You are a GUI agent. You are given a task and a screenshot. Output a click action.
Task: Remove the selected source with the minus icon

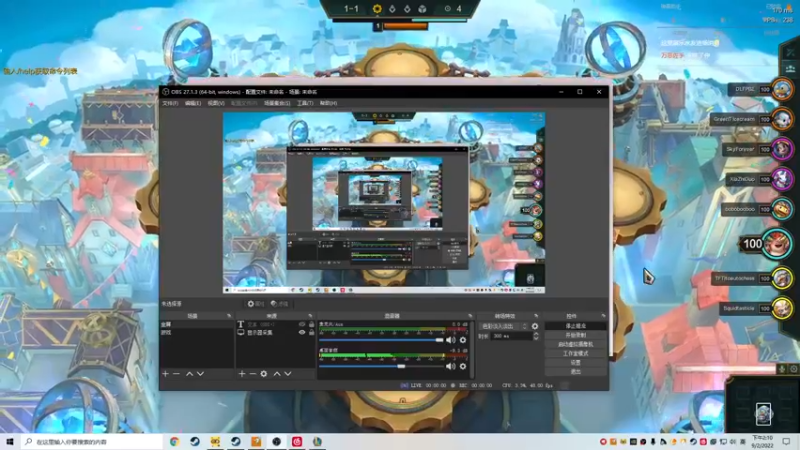tap(253, 374)
